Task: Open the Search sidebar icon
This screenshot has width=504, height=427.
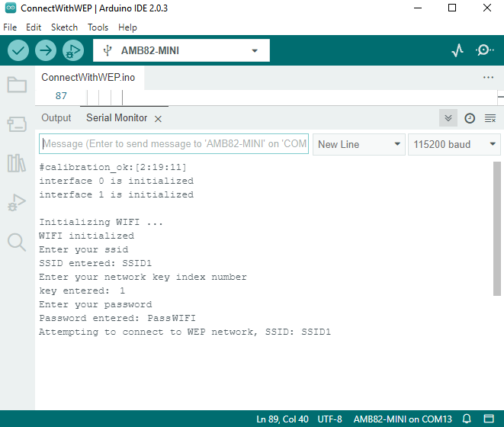Action: 17,242
